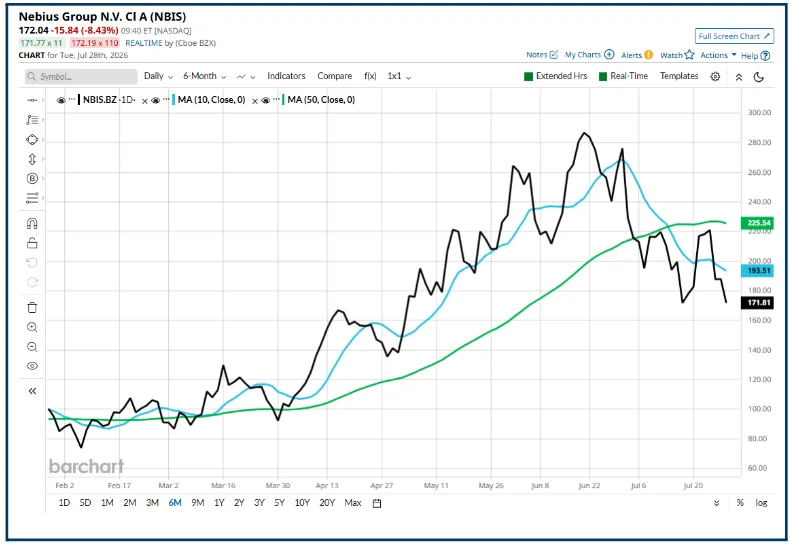Screen dimensions: 791x544
Task: Click the redo arrow icon
Action: (x=32, y=282)
